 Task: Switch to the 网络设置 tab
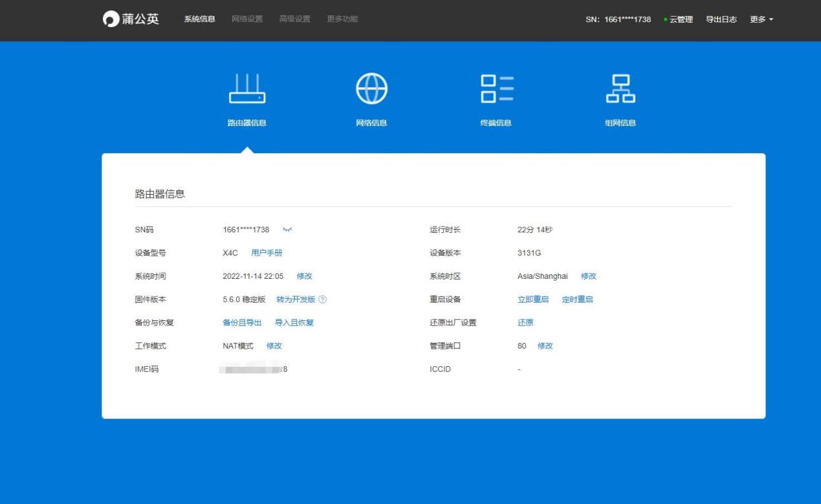click(246, 19)
